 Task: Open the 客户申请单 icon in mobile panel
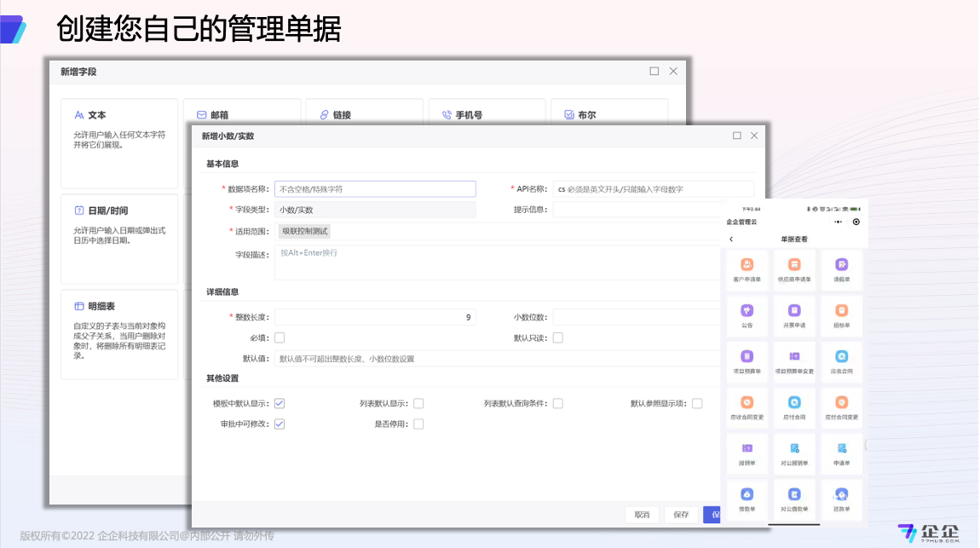(747, 265)
